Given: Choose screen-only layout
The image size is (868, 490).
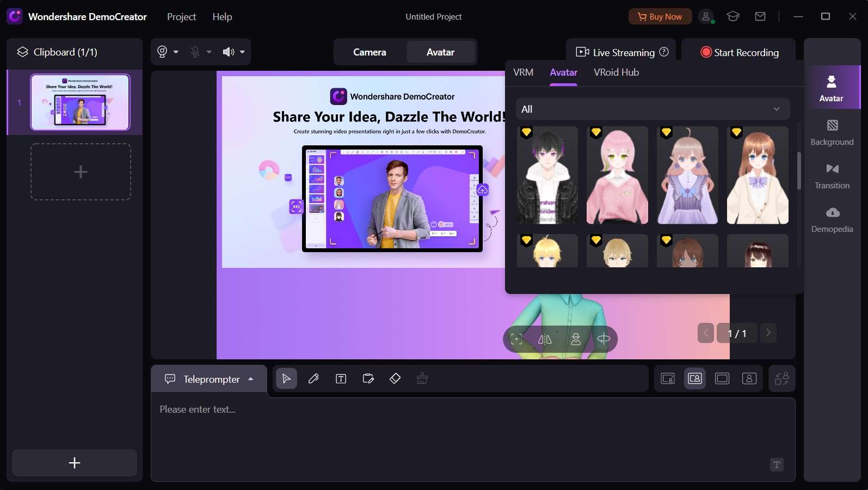Looking at the screenshot, I should point(722,378).
